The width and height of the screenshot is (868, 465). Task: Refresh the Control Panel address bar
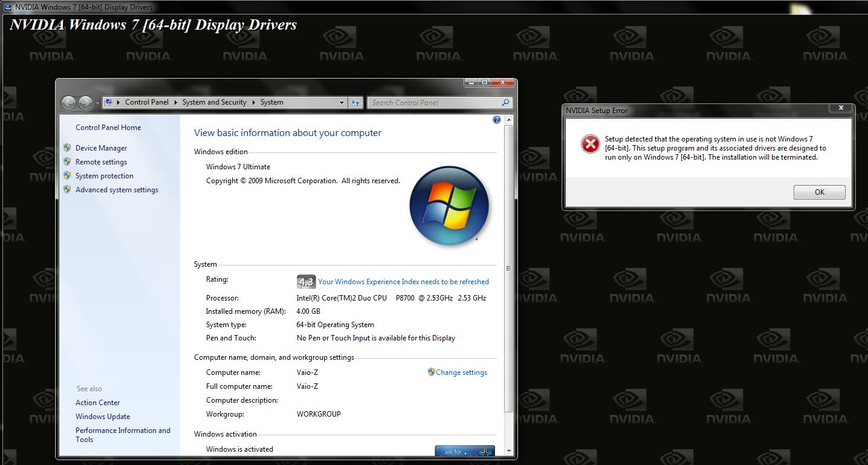[x=355, y=103]
